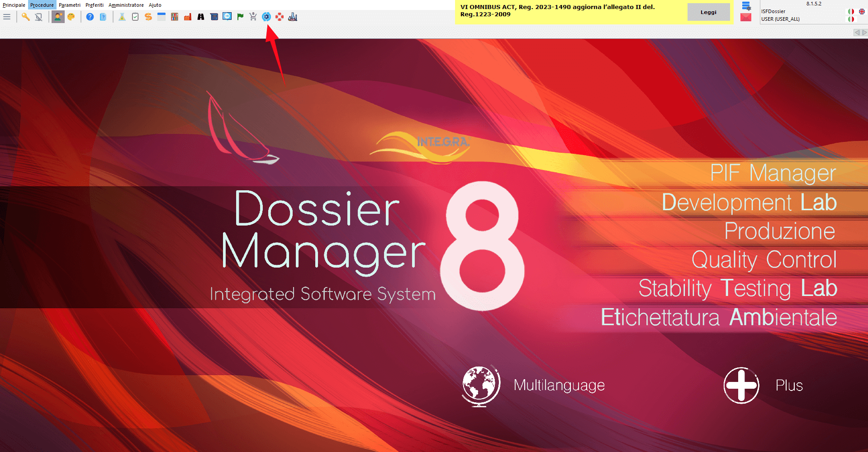Open the color palette icon
Screen dimensions: 868x452
pos(71,17)
